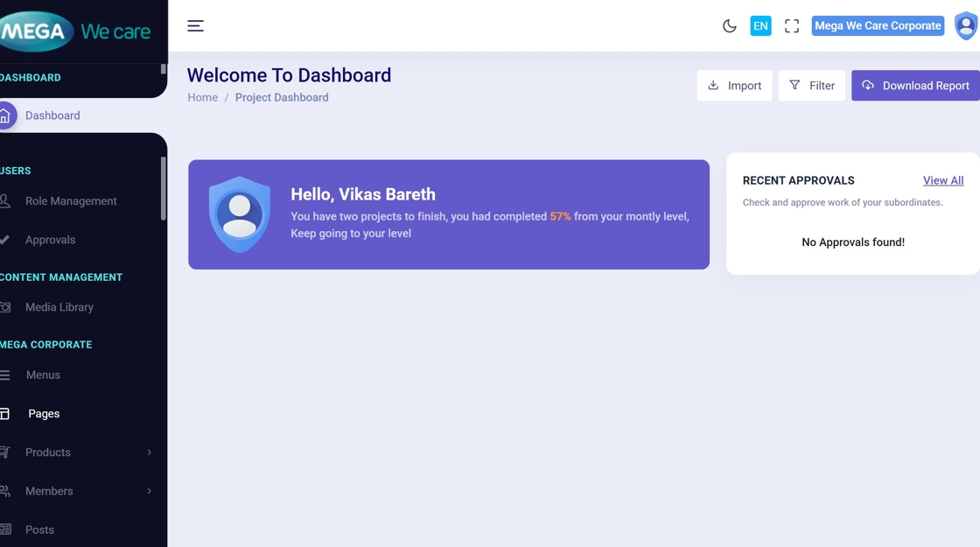
Task: Select Pages in the sidebar
Action: 44,414
